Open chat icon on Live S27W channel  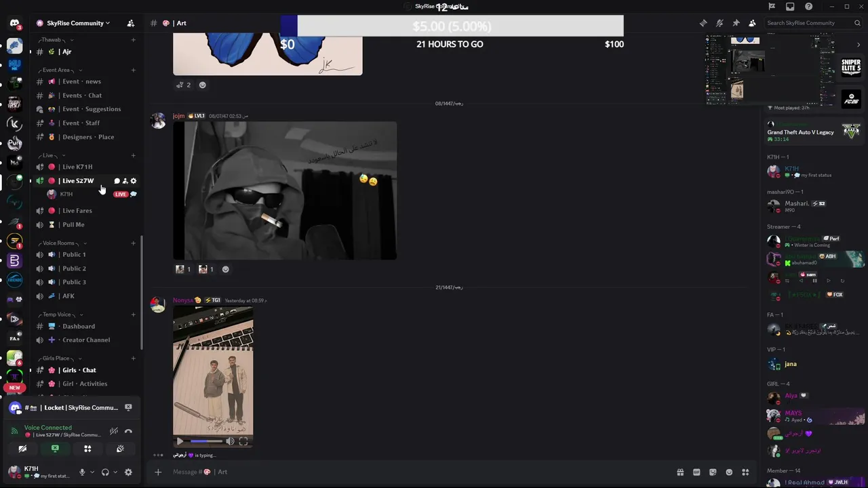coord(117,181)
